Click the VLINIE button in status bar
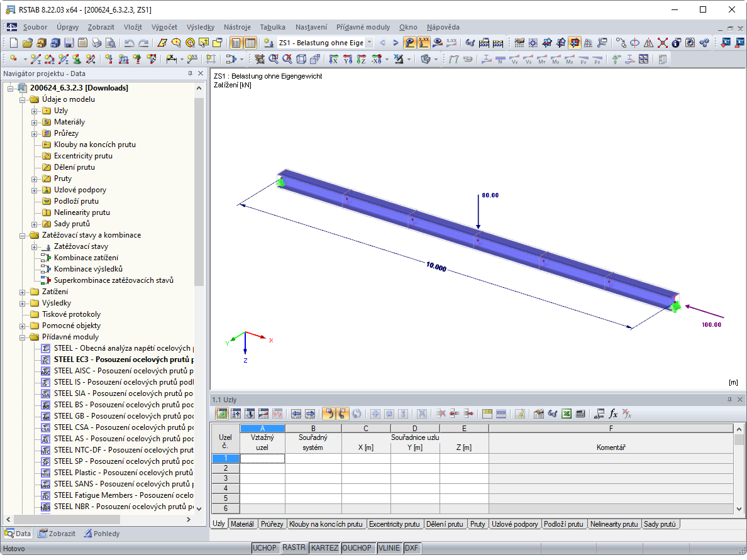The height and width of the screenshot is (560, 747). [389, 548]
